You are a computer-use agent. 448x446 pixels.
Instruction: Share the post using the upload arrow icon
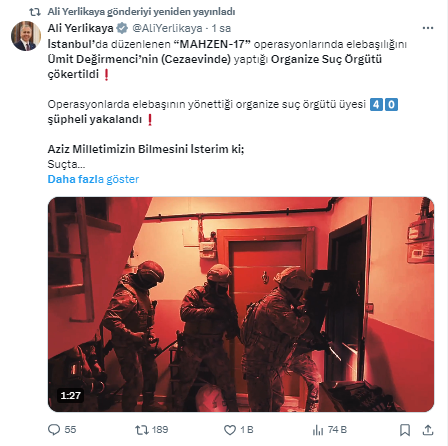pos(428,430)
